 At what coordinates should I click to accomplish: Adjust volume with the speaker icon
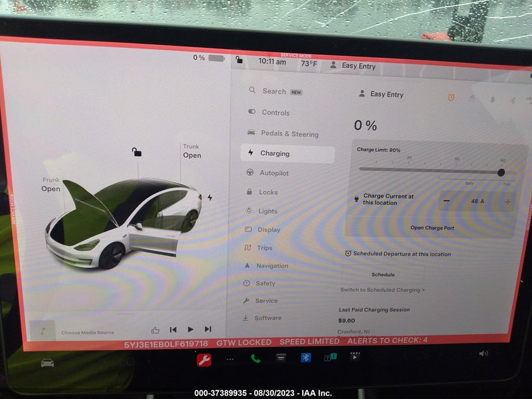point(483,354)
